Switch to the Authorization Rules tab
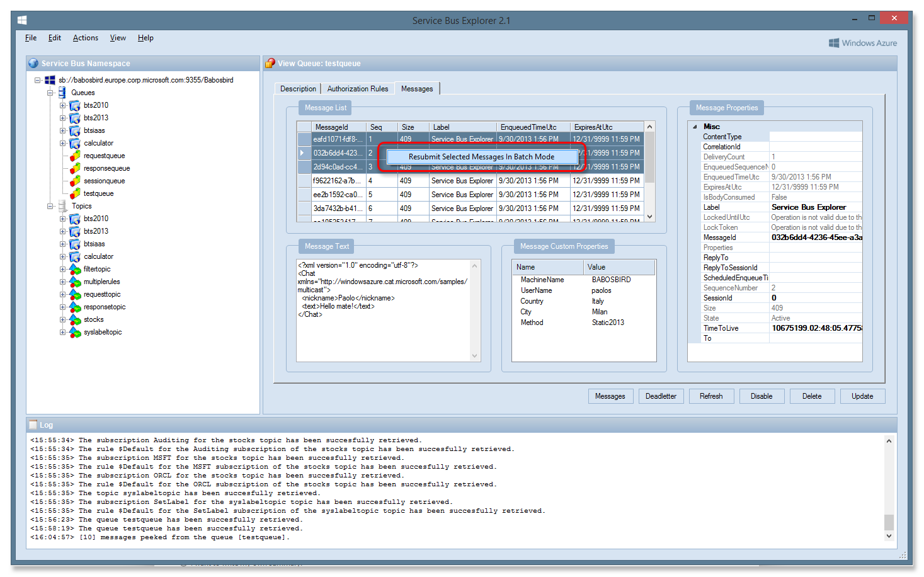Screen dimensions: 924x577 [x=358, y=89]
